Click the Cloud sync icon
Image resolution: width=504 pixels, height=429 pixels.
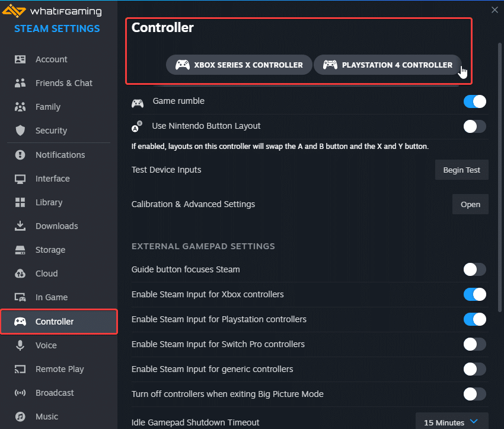pyautogui.click(x=20, y=274)
